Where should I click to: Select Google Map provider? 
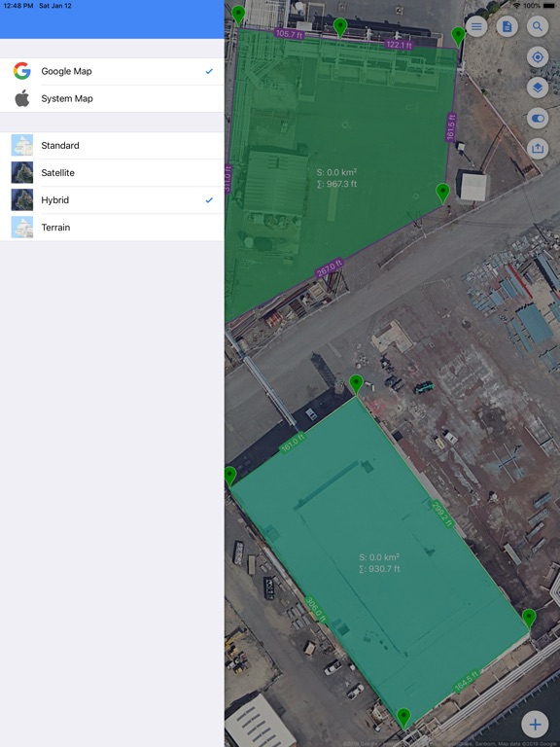[112, 71]
